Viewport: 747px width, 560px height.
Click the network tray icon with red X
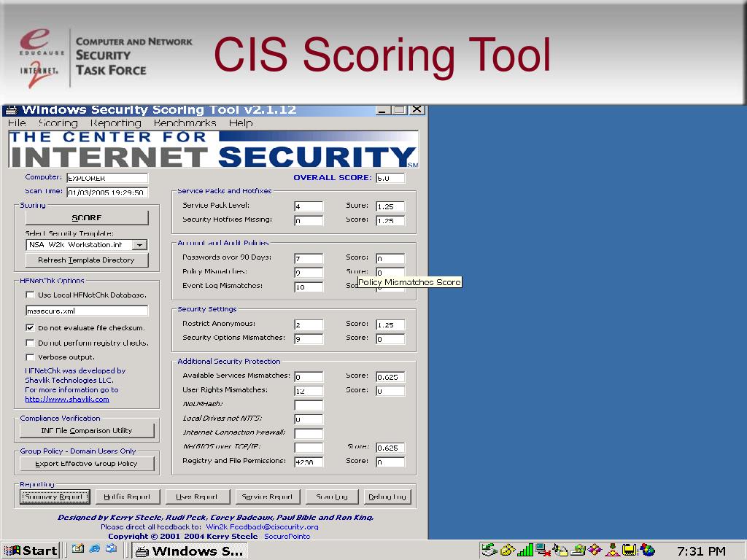pyautogui.click(x=542, y=551)
